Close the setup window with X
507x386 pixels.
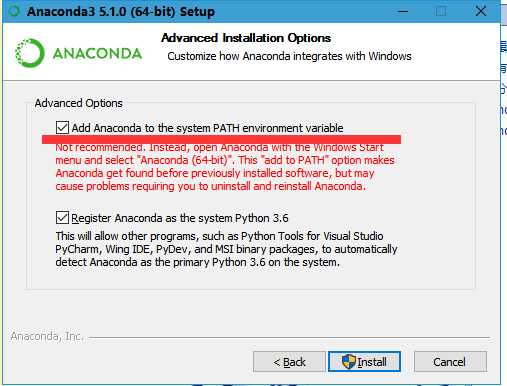[x=481, y=11]
